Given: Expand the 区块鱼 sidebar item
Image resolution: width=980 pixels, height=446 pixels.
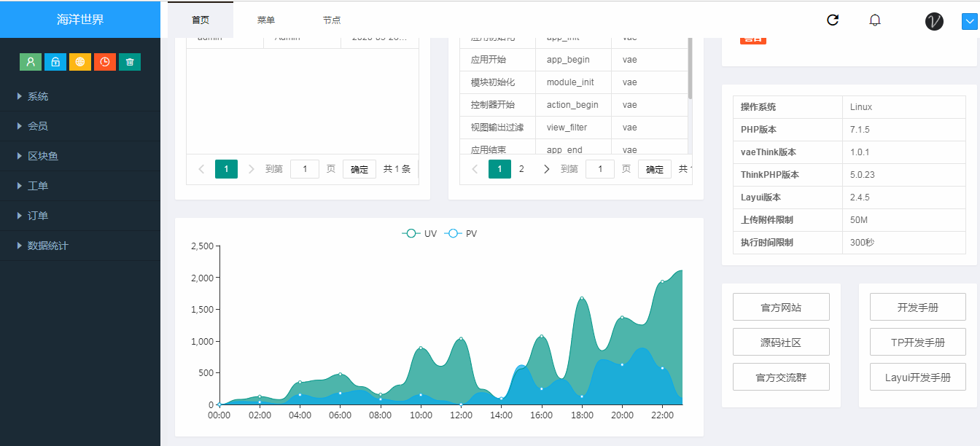Looking at the screenshot, I should (x=42, y=156).
